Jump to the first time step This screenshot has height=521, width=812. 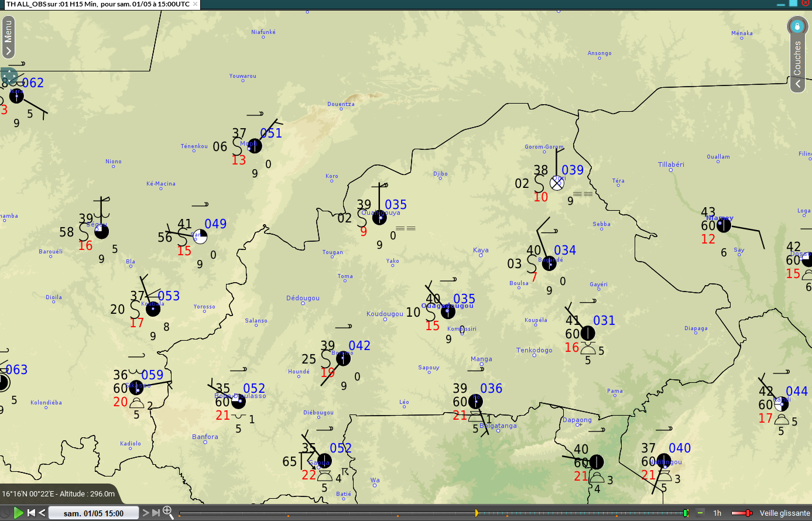coord(32,513)
